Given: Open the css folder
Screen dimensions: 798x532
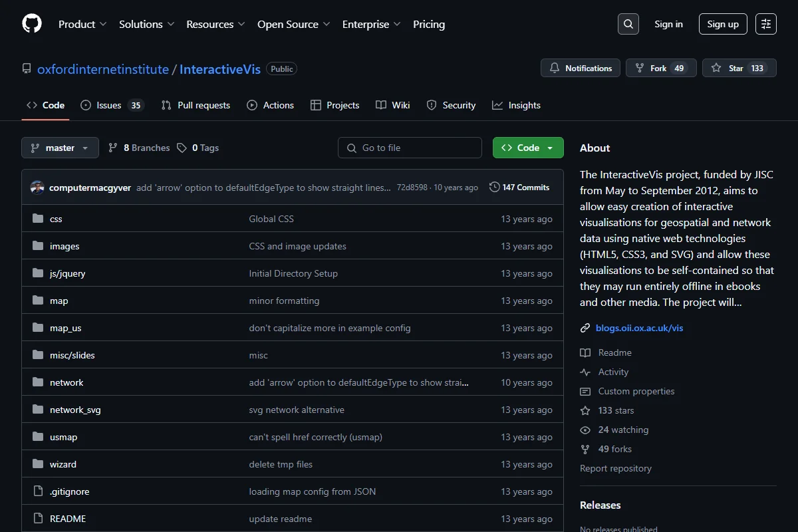Looking at the screenshot, I should (x=56, y=219).
